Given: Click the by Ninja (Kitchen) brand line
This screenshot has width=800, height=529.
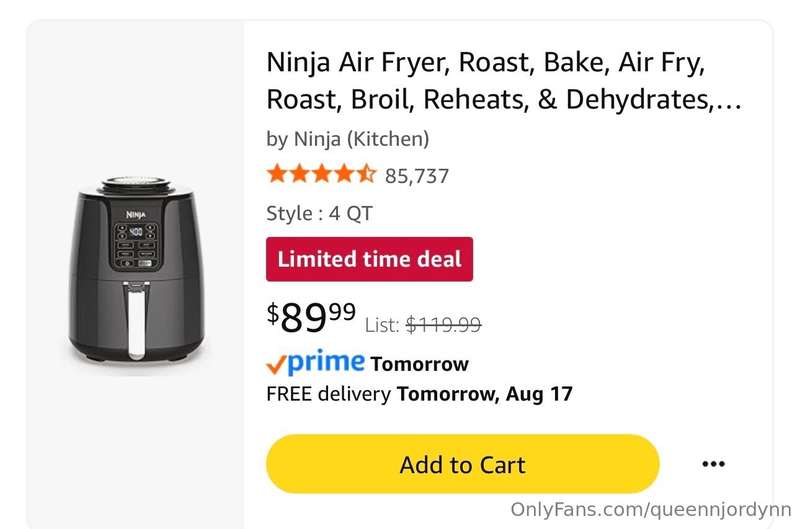Looking at the screenshot, I should tap(347, 139).
